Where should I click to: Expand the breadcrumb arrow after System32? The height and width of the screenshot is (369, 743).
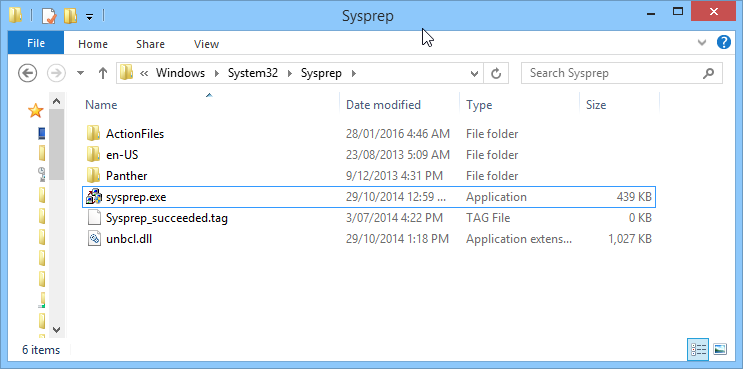point(290,73)
